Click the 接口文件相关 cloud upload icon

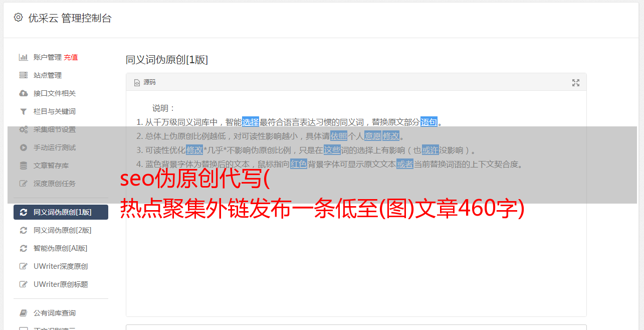[x=23, y=93]
